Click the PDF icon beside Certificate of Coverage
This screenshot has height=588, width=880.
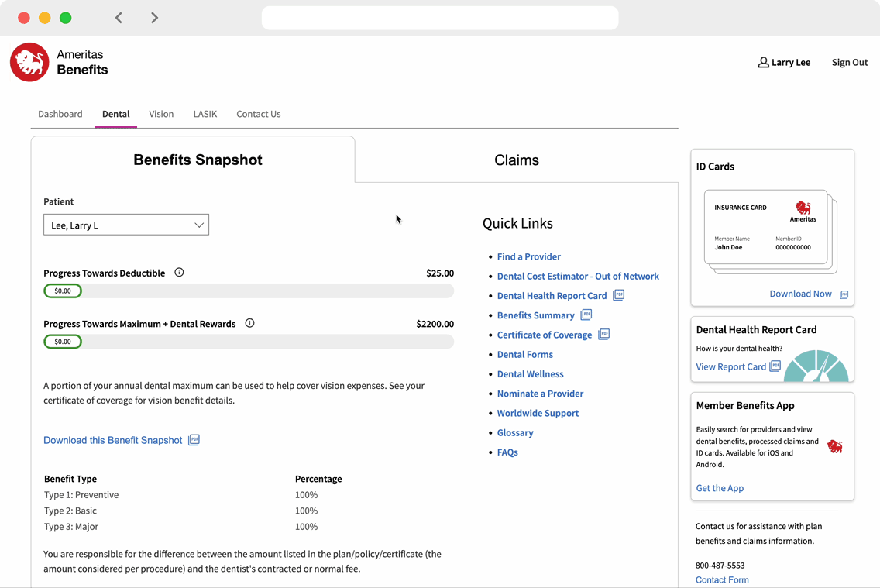point(603,334)
